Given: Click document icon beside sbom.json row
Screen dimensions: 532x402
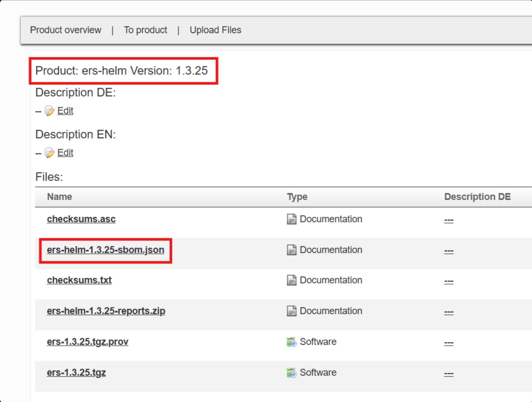Looking at the screenshot, I should pyautogui.click(x=292, y=250).
